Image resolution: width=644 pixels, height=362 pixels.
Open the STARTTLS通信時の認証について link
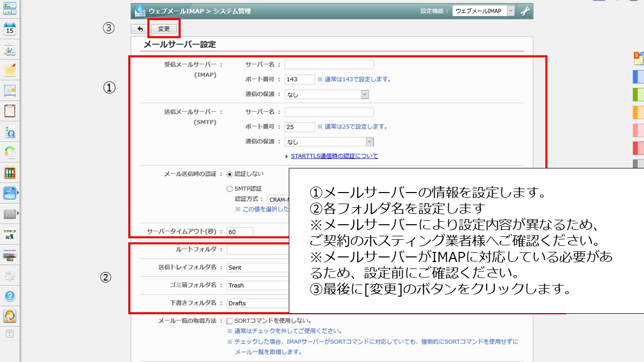tap(334, 156)
